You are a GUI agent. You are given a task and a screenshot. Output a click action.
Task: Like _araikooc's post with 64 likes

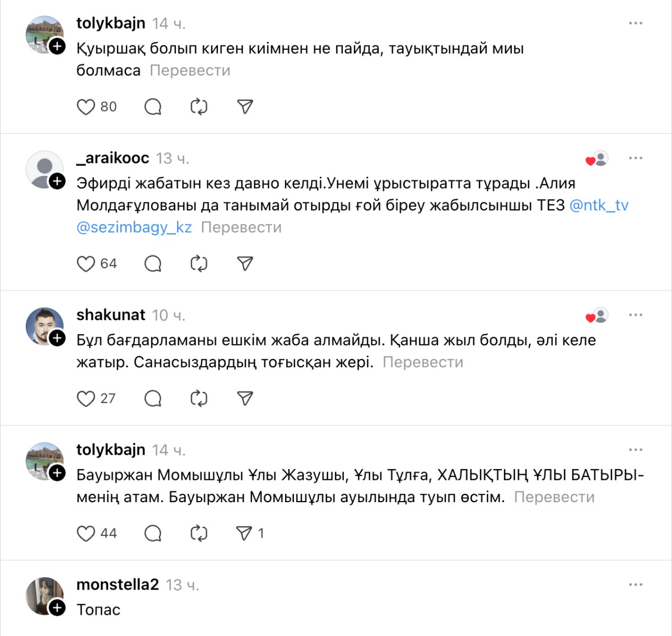click(86, 264)
